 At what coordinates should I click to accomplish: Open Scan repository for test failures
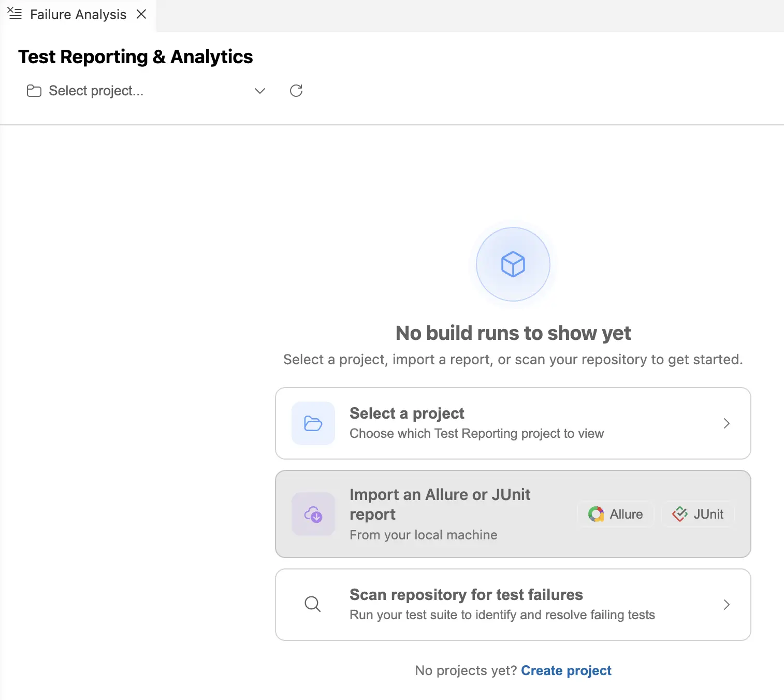pyautogui.click(x=513, y=605)
